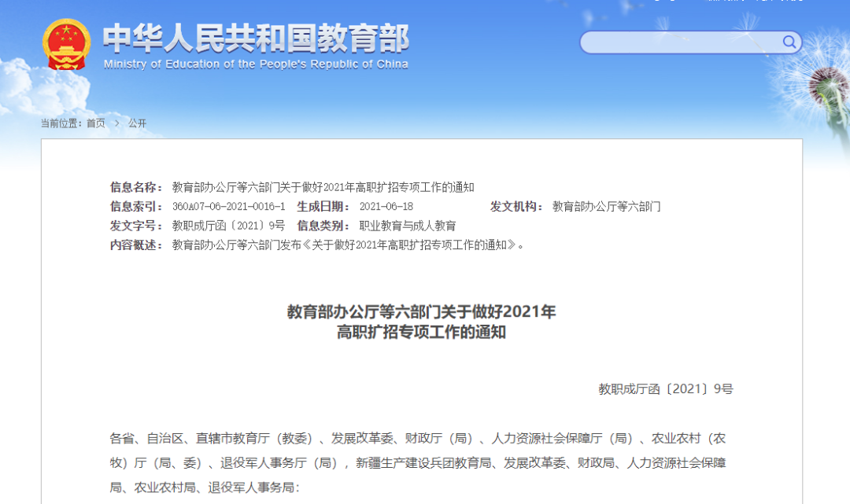
Task: Click the breadcrumb arrow between 首页 and 公开
Action: tap(116, 123)
